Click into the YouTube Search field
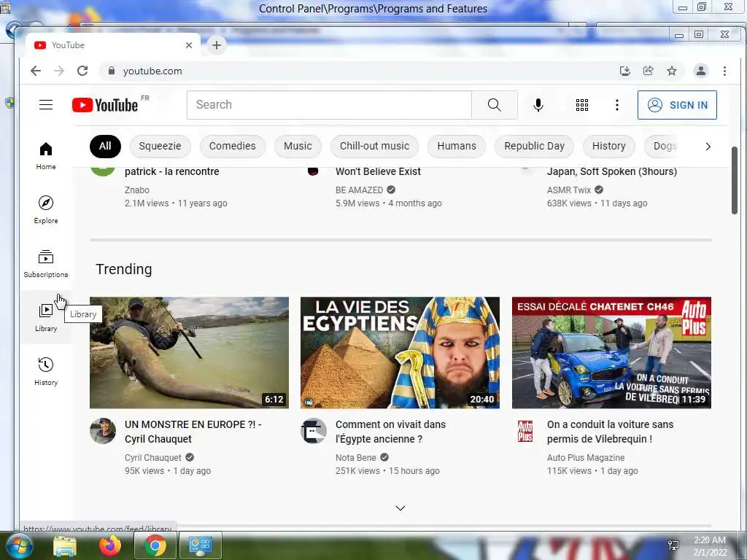Image resolution: width=747 pixels, height=560 pixels. pos(329,105)
